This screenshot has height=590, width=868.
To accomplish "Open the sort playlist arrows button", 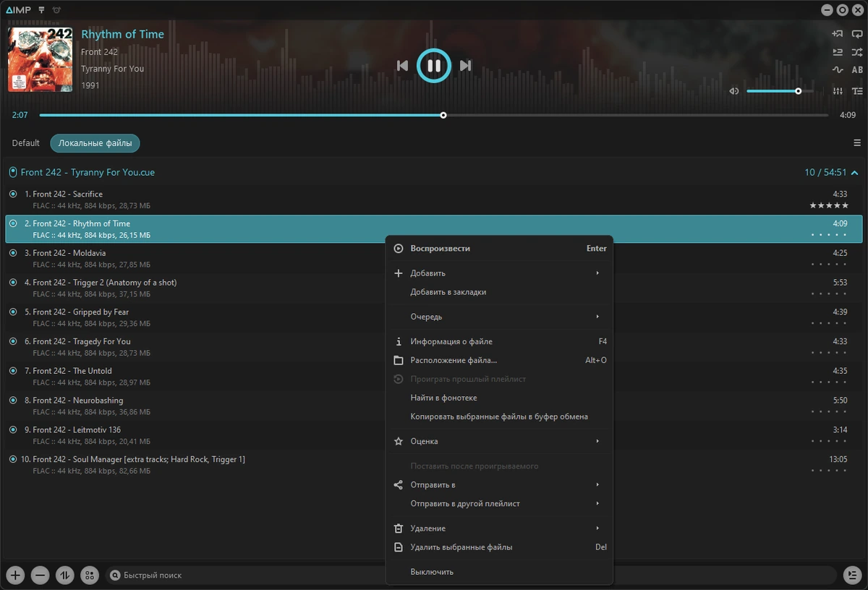I will coord(65,576).
